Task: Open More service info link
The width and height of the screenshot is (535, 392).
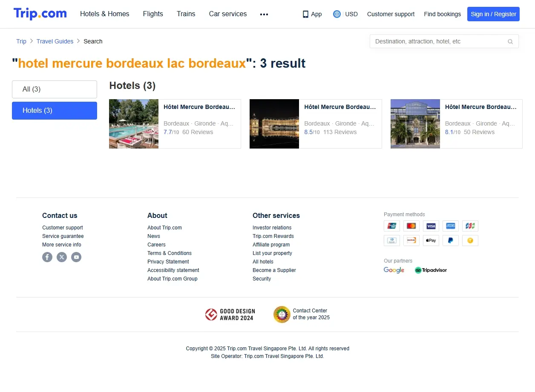Action: click(x=62, y=245)
